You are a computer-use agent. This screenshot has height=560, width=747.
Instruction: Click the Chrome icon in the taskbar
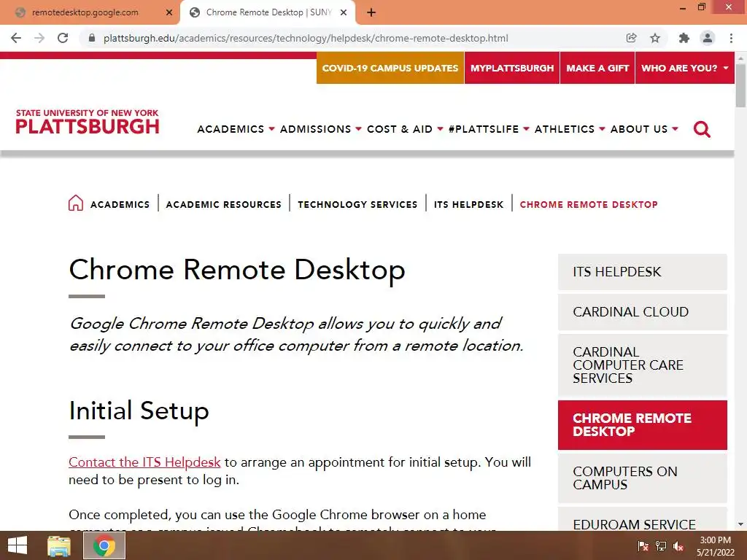point(104,545)
